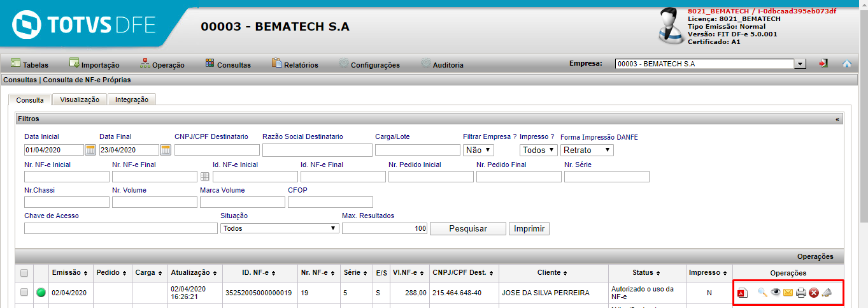Open the Tabelas menu

click(29, 64)
